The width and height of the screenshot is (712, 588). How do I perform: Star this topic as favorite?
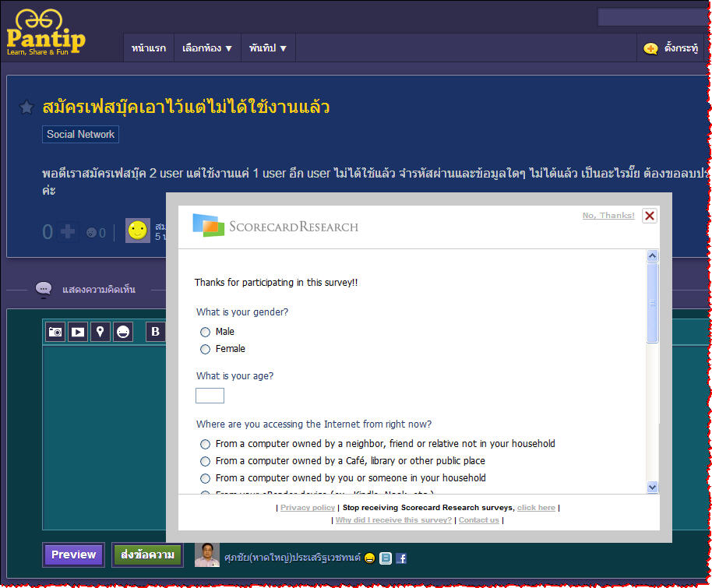(x=26, y=107)
